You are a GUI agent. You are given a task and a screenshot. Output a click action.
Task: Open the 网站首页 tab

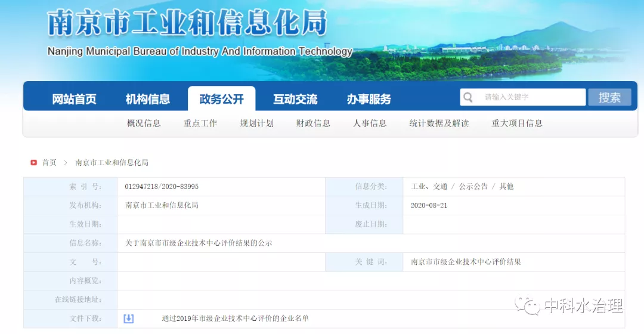click(74, 99)
